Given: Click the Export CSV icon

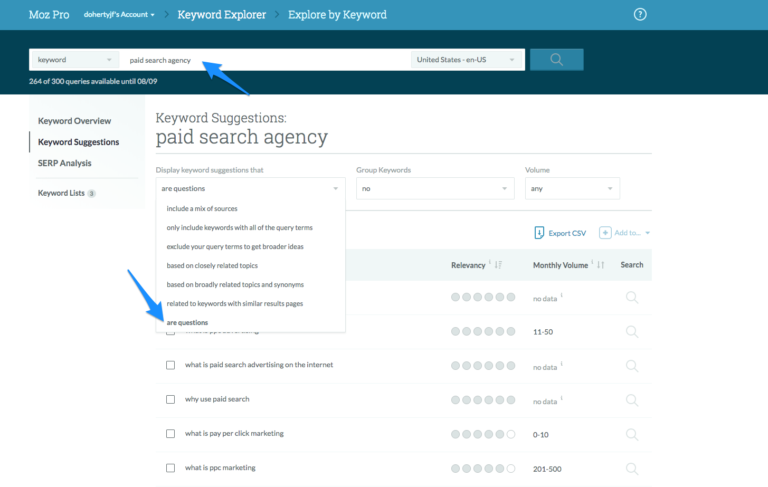Looking at the screenshot, I should (540, 232).
